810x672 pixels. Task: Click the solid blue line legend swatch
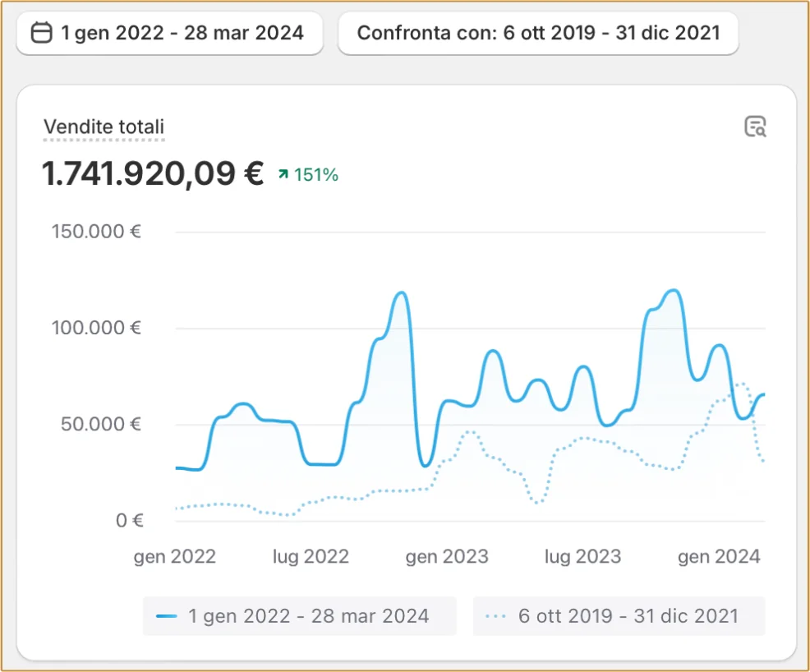166,616
